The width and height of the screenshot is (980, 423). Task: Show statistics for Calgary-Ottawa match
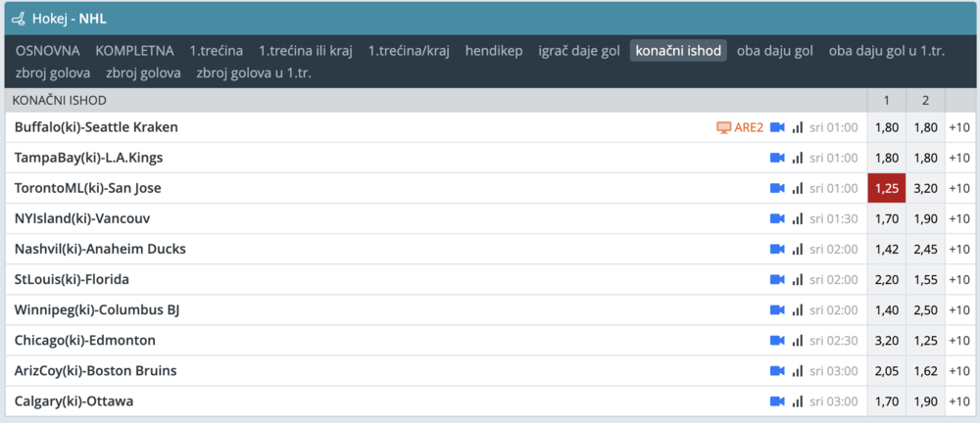[797, 401]
